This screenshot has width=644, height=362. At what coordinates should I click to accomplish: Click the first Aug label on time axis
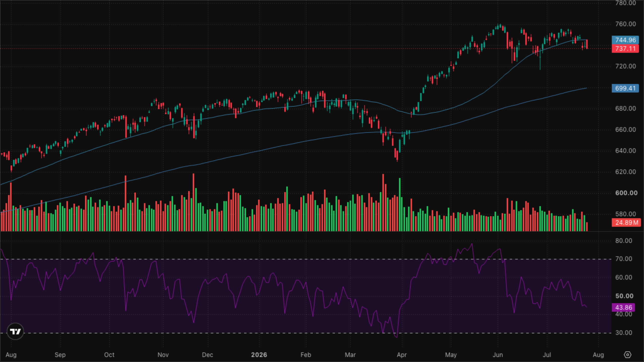[x=11, y=355]
